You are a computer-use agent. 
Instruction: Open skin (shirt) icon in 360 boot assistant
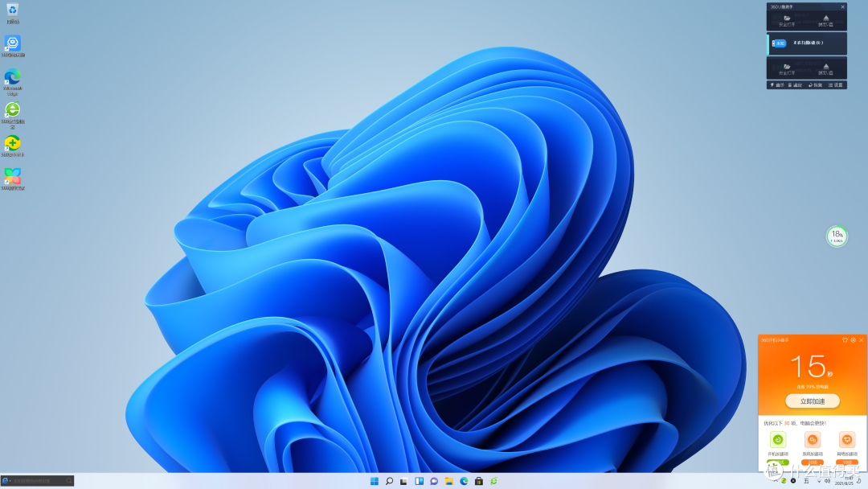click(x=845, y=340)
